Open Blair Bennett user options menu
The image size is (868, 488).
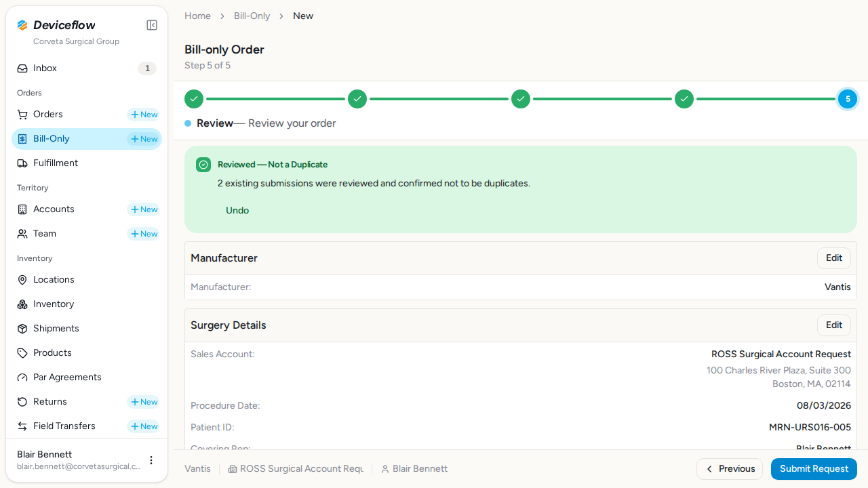coord(151,460)
